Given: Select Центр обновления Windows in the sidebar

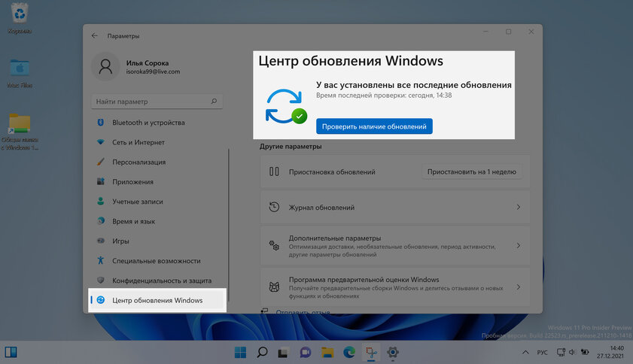Looking at the screenshot, I should [x=157, y=300].
